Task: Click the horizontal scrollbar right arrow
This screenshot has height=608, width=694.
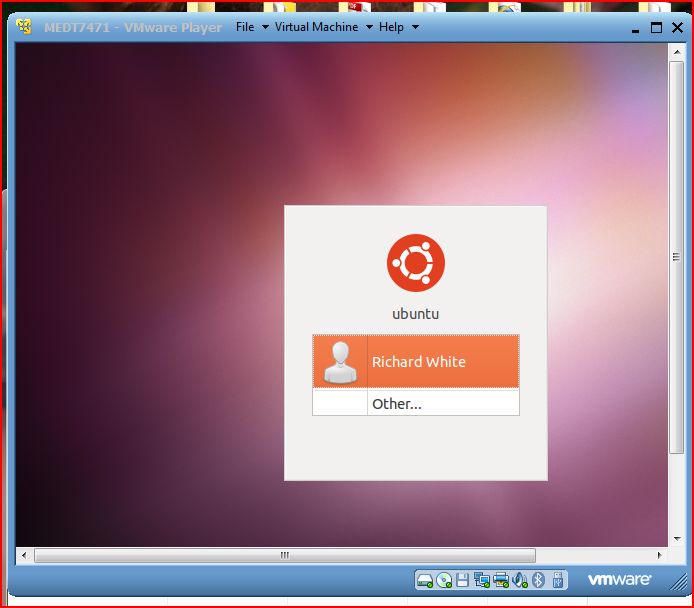Action: coord(659,555)
